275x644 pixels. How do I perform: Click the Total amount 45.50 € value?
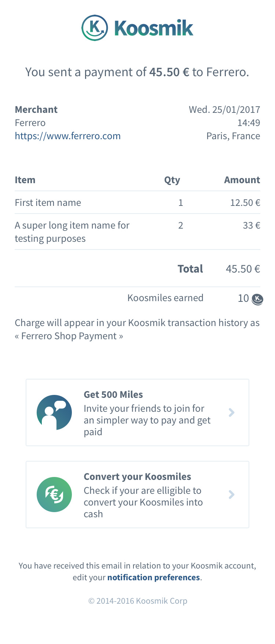tap(243, 269)
